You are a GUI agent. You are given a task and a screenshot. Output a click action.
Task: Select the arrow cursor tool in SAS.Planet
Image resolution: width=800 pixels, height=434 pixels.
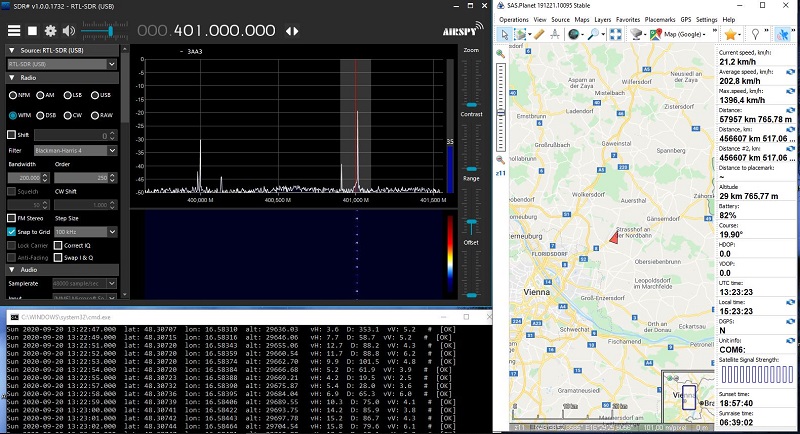pyautogui.click(x=505, y=35)
